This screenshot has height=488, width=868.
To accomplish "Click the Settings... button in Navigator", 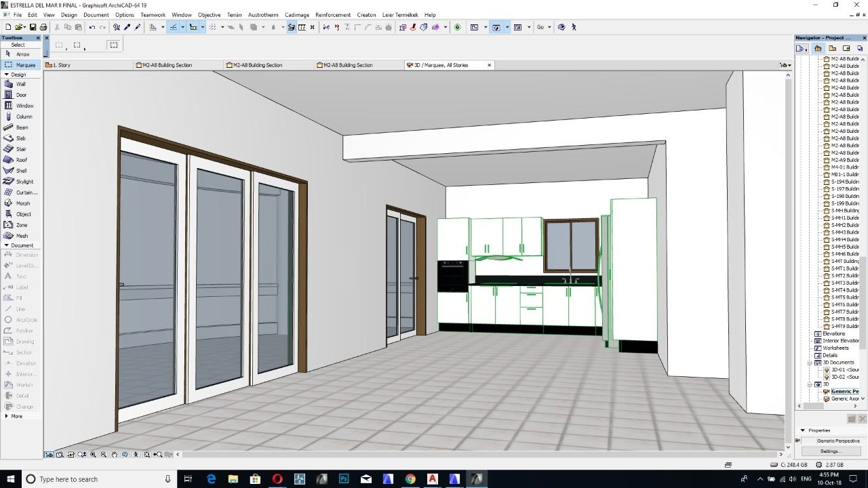I will point(831,451).
